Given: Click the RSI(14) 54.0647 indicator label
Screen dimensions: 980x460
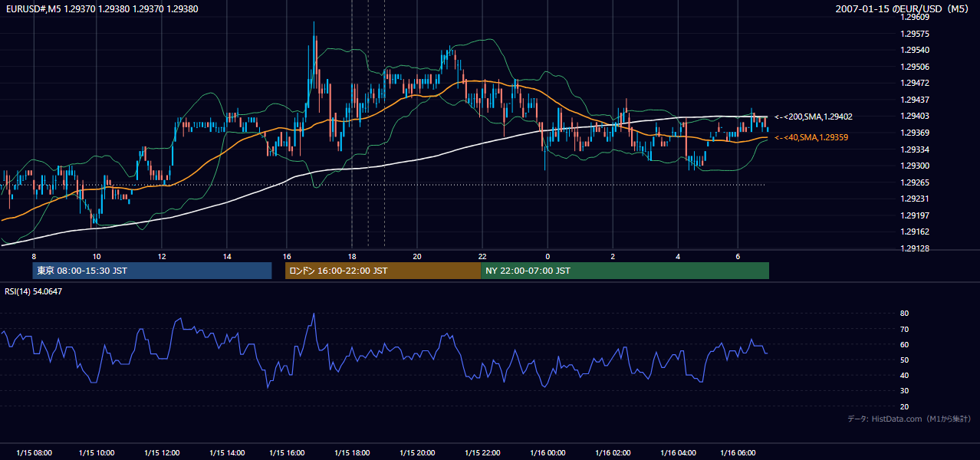Looking at the screenshot, I should tap(34, 291).
